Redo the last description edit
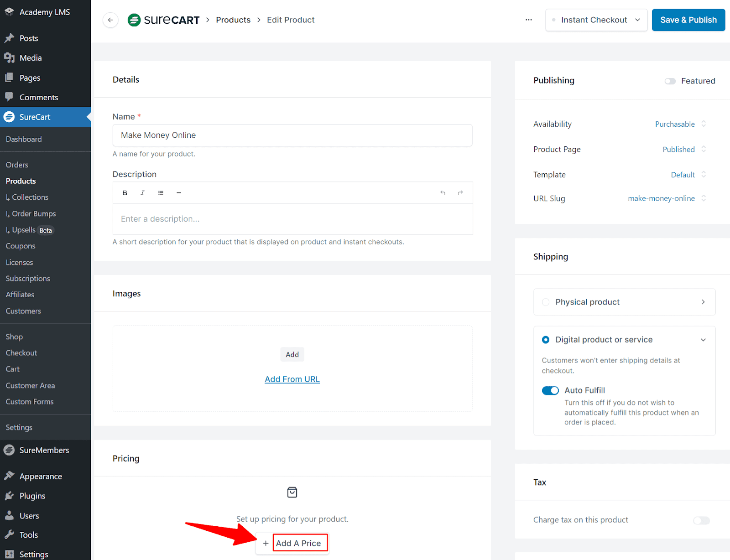 pos(460,193)
